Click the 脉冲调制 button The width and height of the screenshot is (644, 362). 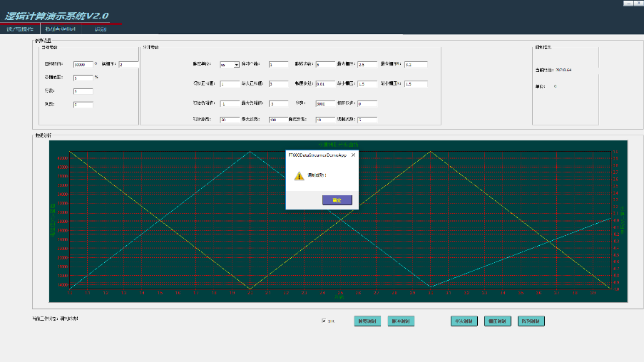click(x=401, y=321)
